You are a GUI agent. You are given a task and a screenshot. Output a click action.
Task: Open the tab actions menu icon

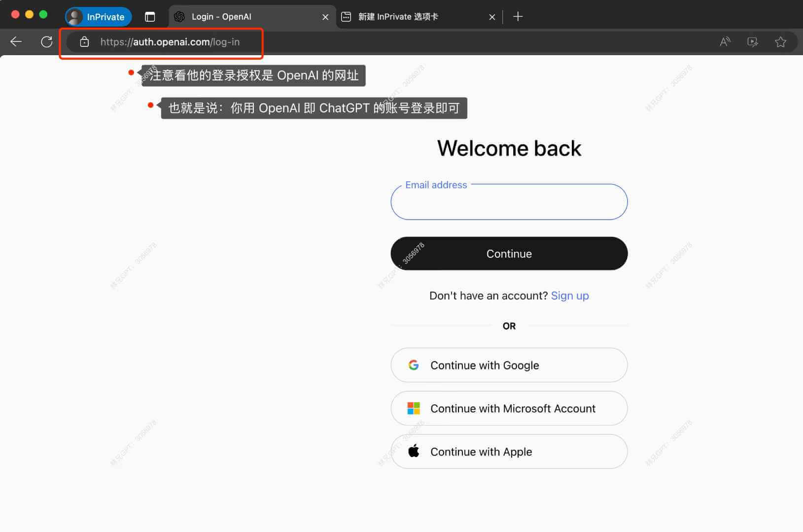150,17
